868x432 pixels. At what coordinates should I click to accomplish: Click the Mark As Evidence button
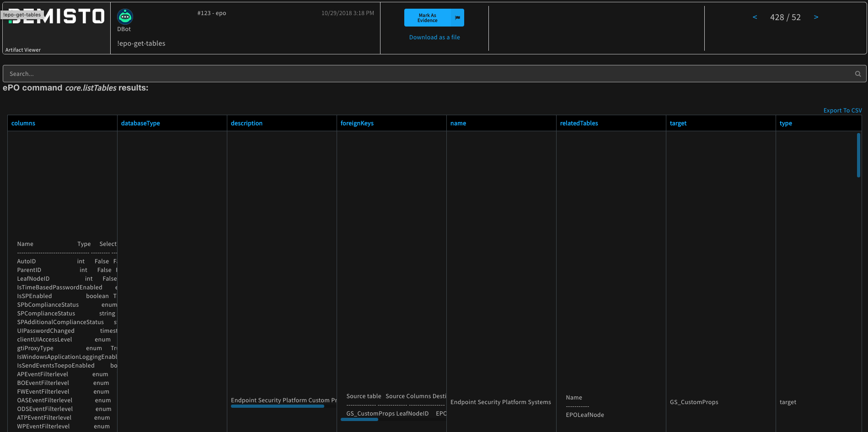[x=428, y=17]
